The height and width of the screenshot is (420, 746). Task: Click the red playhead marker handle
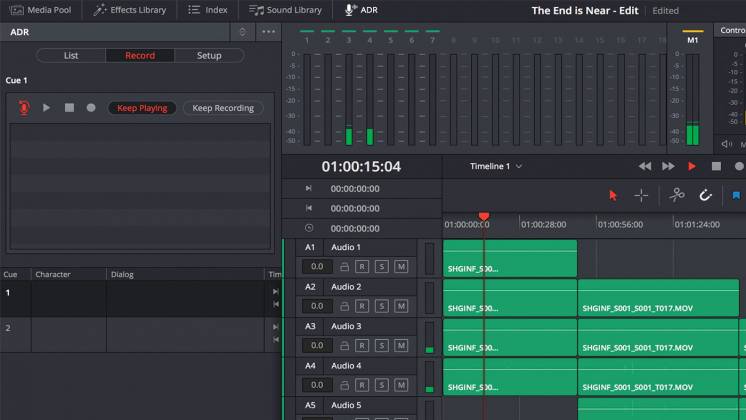pos(484,217)
